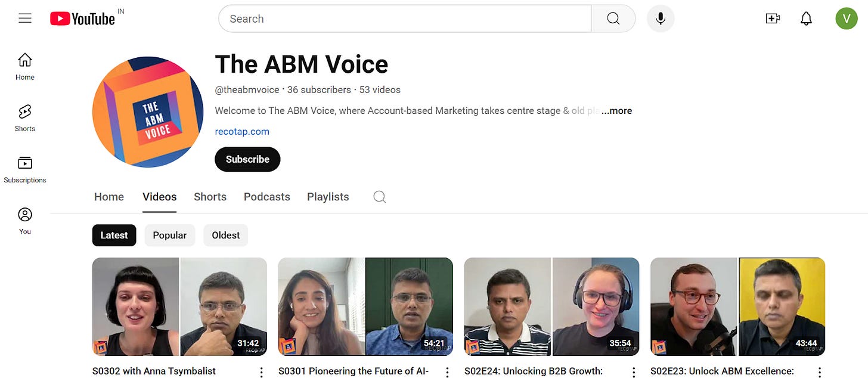Search within channel magnifier icon

point(380,197)
